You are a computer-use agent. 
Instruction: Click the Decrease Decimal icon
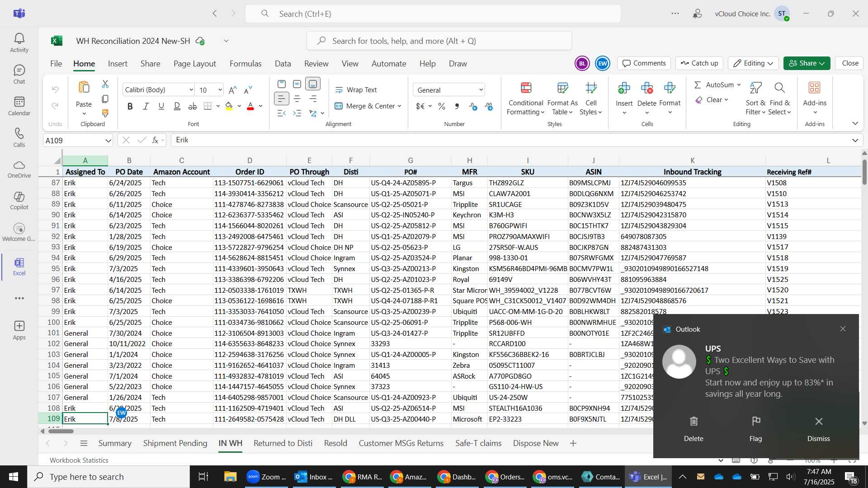489,106
